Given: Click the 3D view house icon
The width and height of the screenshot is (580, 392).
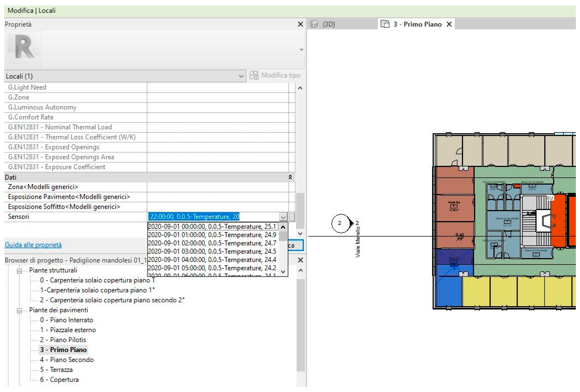Looking at the screenshot, I should pos(314,24).
